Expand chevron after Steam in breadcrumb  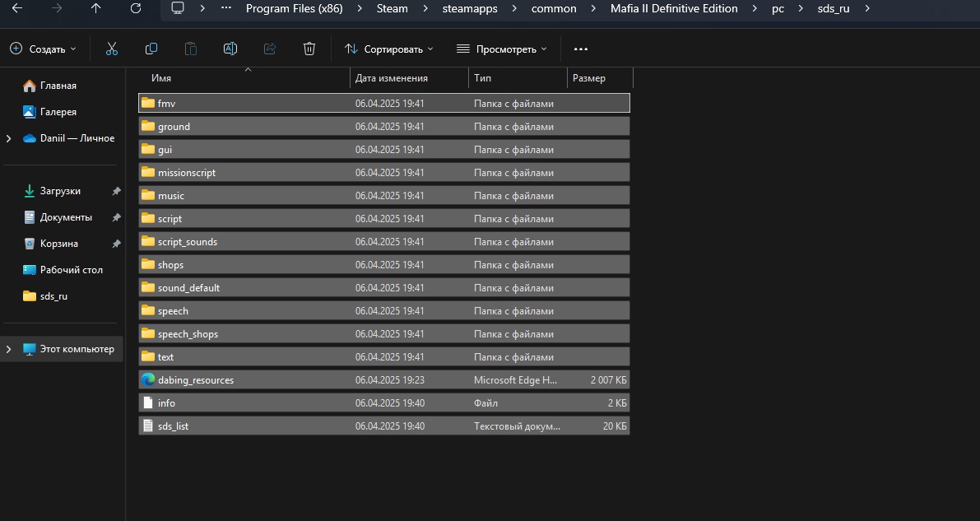coord(425,8)
